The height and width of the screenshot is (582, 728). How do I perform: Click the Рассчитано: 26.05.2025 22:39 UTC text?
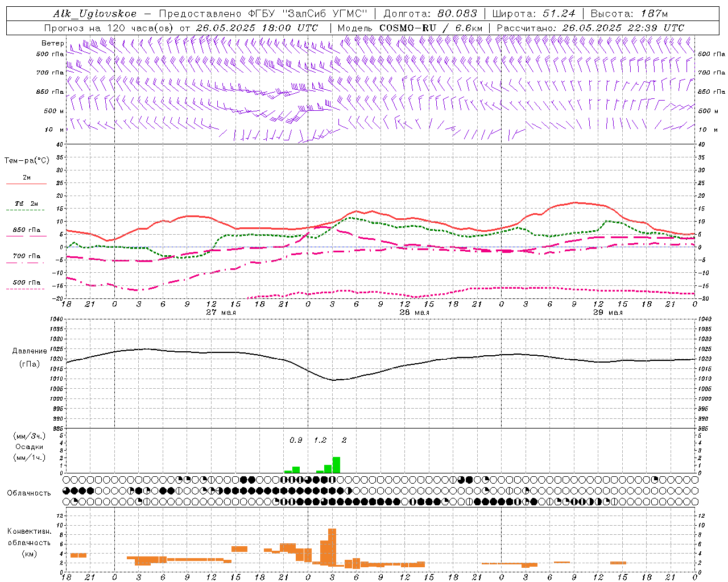pos(590,28)
